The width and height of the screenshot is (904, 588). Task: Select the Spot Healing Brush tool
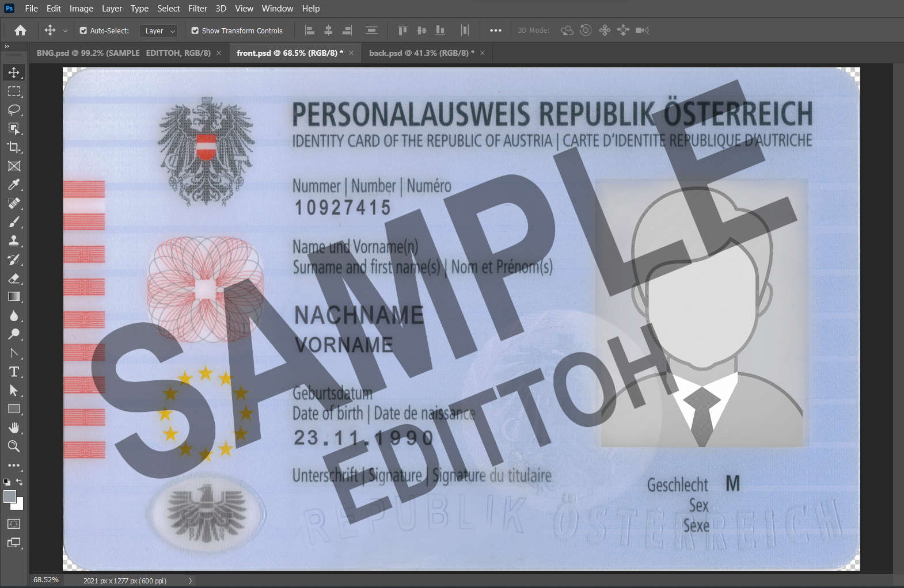(x=14, y=203)
